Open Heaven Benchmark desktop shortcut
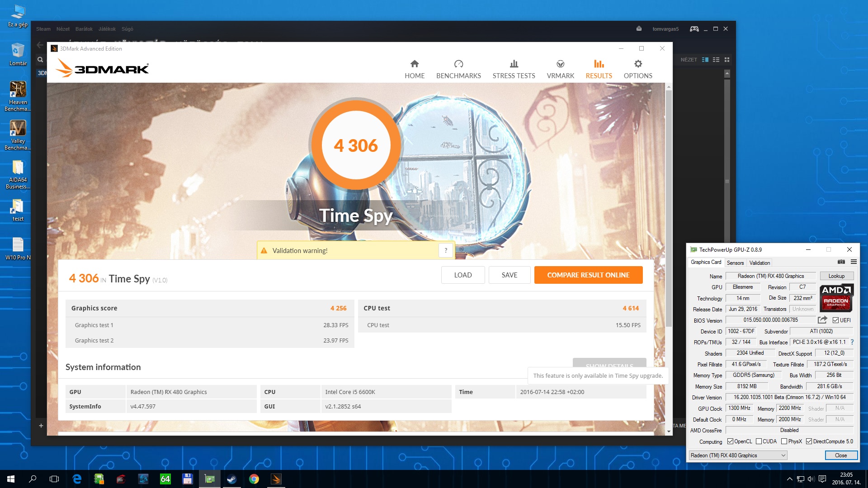 click(18, 96)
